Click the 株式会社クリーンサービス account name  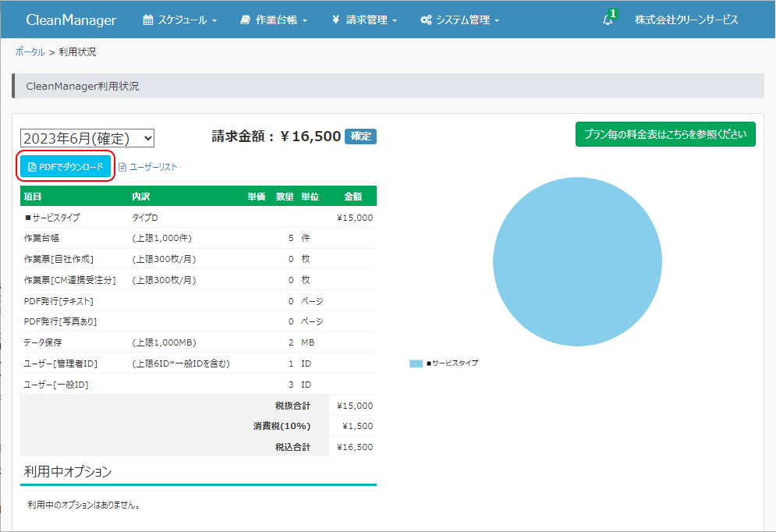686,20
